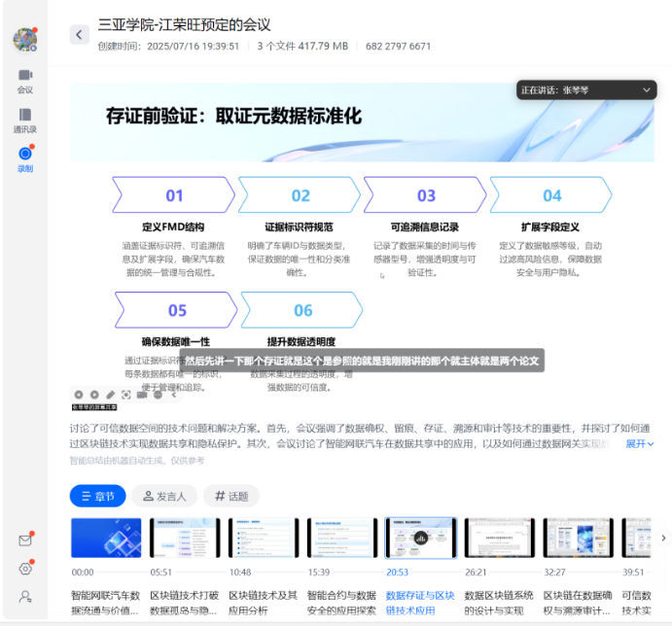
Task: Expand the meeting summary with 展开
Action: click(x=639, y=443)
